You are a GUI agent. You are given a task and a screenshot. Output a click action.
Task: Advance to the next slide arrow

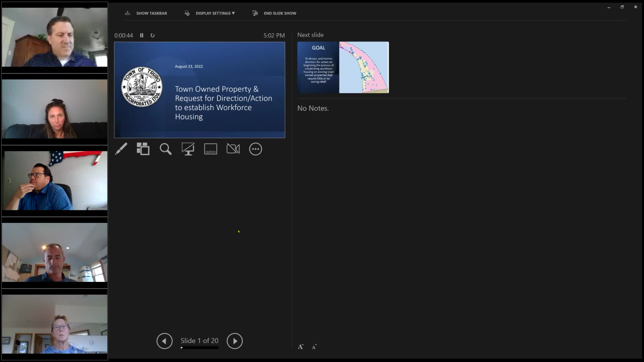pyautogui.click(x=234, y=341)
